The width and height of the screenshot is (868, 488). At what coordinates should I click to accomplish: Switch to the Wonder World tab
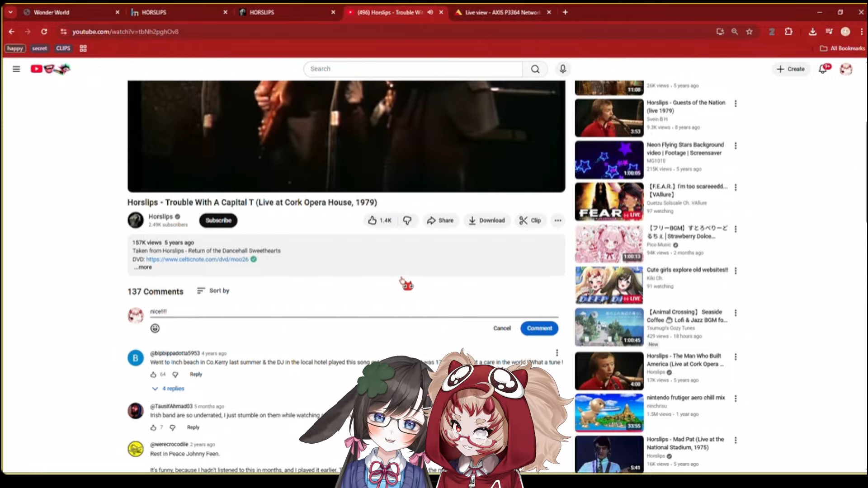[x=68, y=12]
